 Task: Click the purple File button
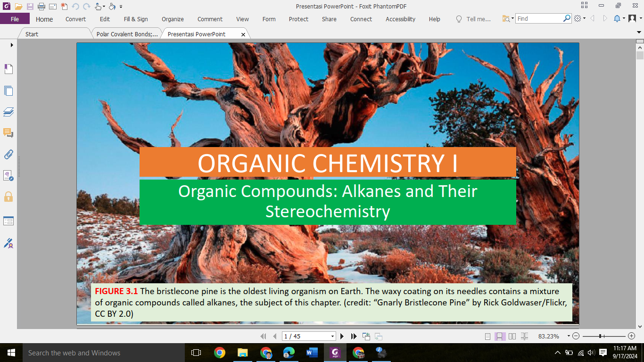(x=15, y=19)
